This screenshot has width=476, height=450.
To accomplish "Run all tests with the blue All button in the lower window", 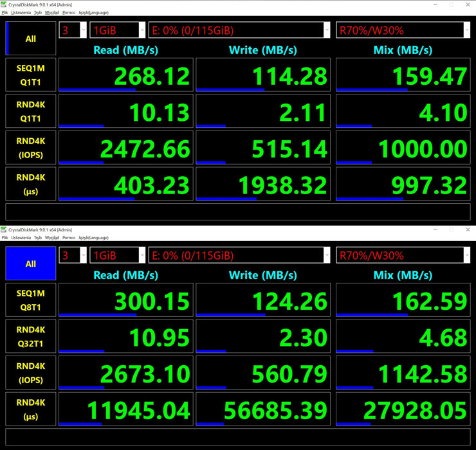I will pos(31,264).
